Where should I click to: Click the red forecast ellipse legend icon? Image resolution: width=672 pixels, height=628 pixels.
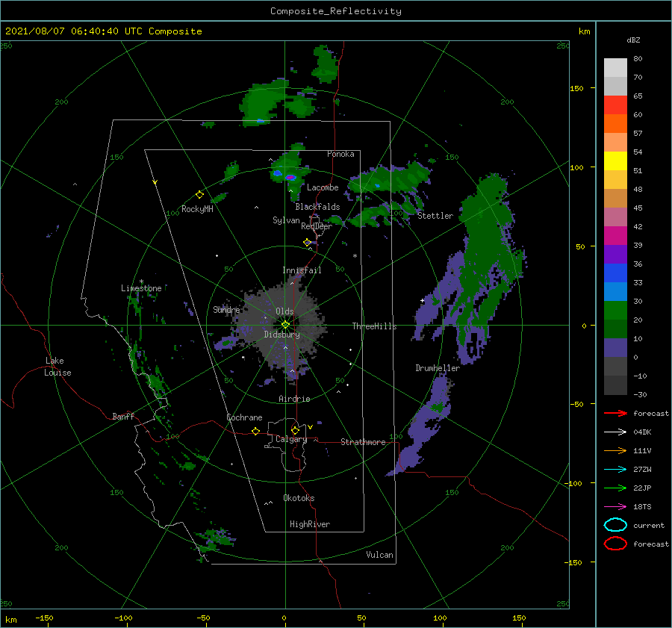[615, 544]
